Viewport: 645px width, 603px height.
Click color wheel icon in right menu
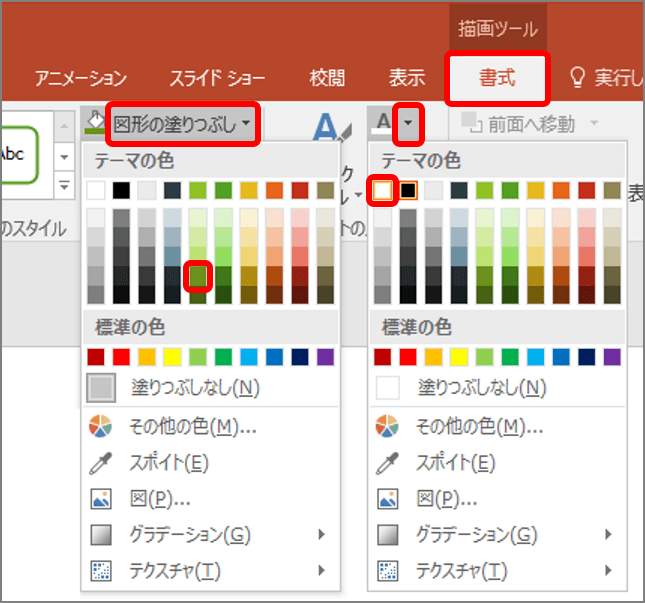pos(387,426)
